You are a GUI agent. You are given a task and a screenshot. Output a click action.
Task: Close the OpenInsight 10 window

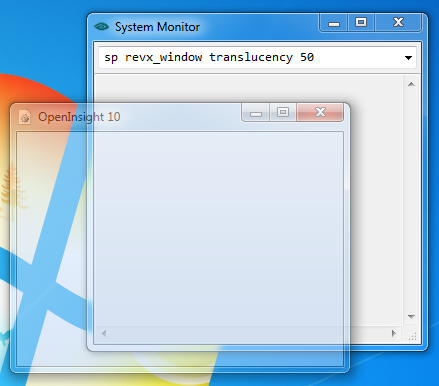tap(320, 112)
